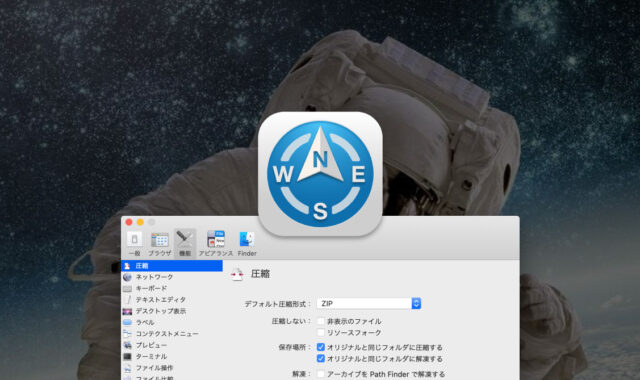The height and width of the screenshot is (380, 640).
Task: Select ターミナル in the sidebar
Action: click(172, 357)
